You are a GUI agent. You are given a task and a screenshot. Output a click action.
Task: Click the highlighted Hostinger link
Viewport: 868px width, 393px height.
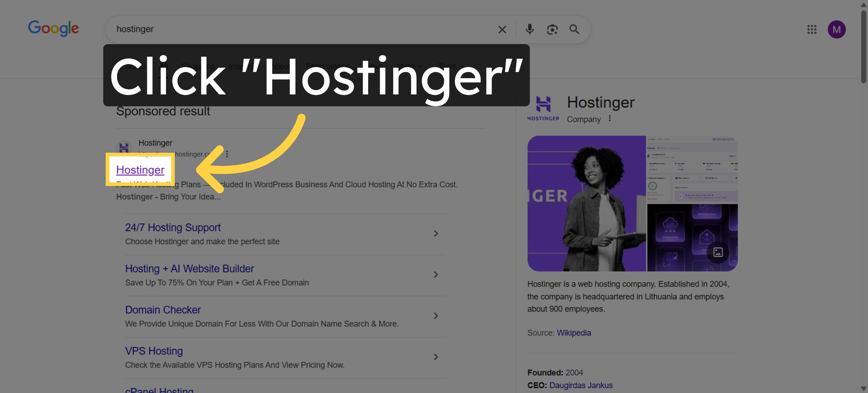[x=140, y=169]
